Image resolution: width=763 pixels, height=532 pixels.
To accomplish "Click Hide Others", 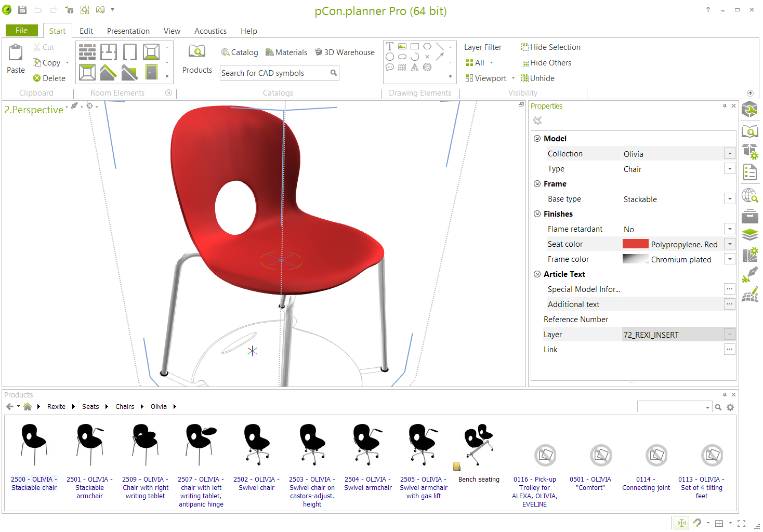I will pos(546,63).
